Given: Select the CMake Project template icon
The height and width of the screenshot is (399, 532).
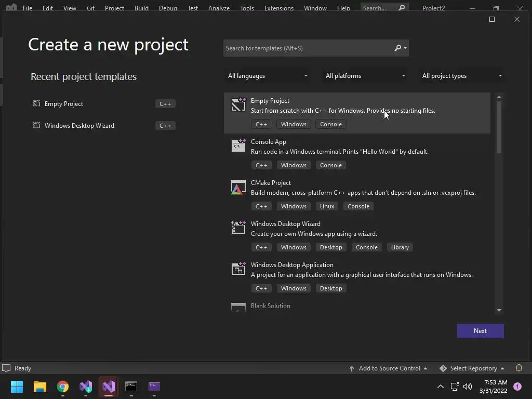Looking at the screenshot, I should tap(238, 187).
